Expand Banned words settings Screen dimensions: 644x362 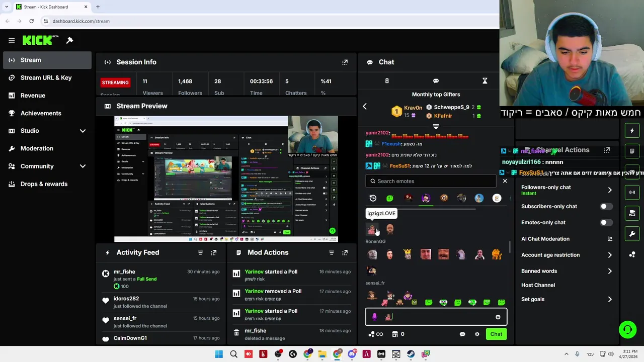pos(609,271)
